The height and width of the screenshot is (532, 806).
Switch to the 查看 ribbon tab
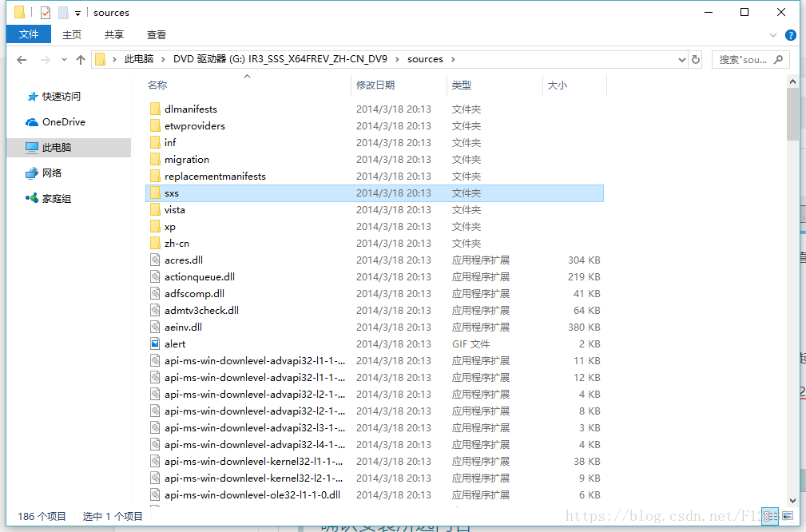pyautogui.click(x=157, y=34)
